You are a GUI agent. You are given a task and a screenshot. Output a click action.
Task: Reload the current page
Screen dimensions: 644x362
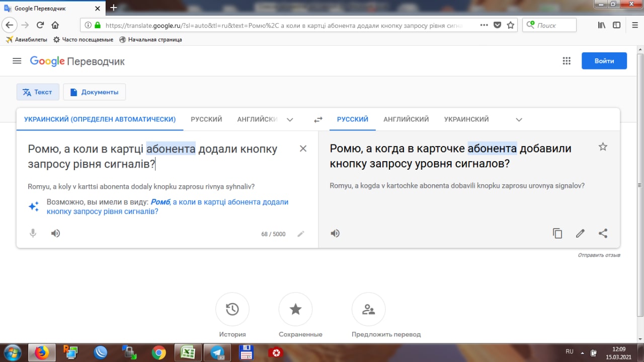pyautogui.click(x=40, y=25)
